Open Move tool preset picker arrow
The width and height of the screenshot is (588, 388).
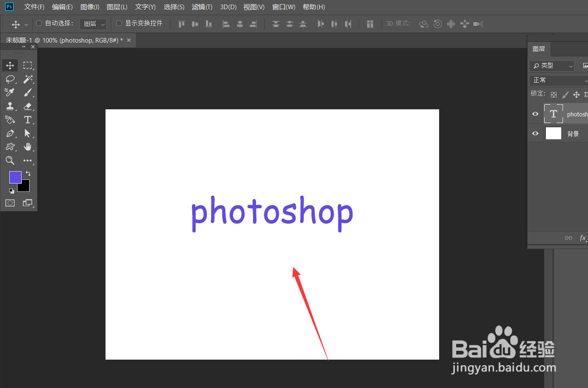pyautogui.click(x=26, y=25)
